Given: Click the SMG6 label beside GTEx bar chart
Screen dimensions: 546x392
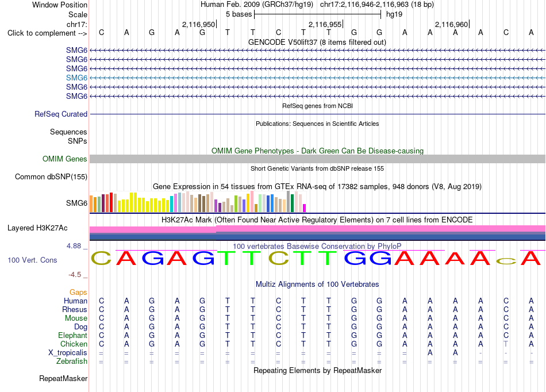Looking at the screenshot, I should [76, 203].
